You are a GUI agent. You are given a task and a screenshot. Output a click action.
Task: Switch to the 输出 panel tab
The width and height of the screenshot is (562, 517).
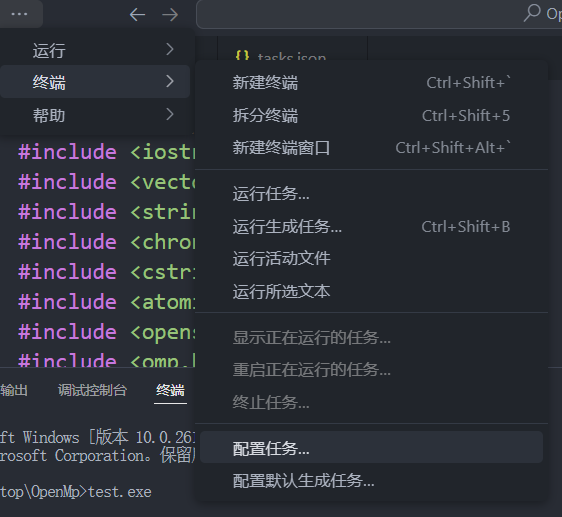tap(14, 390)
